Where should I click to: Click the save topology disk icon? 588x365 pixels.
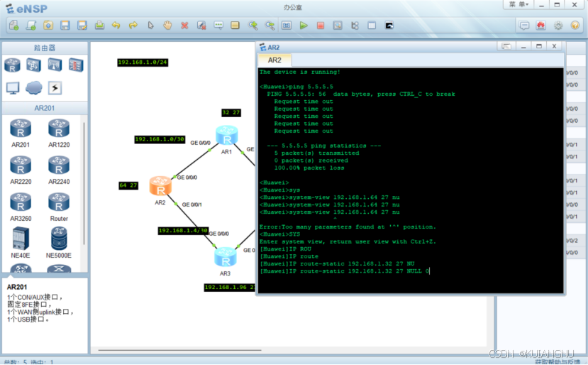pyautogui.click(x=65, y=25)
